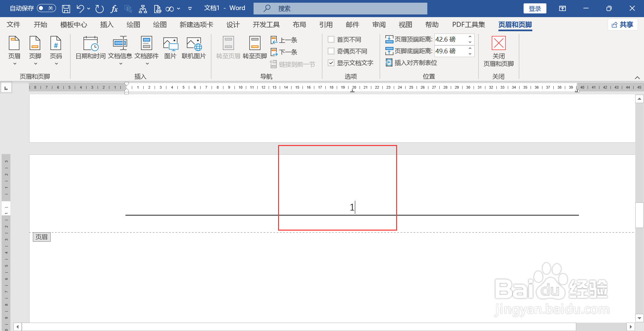Enable Different First Page (首页不同)
The image size is (644, 331).
click(331, 40)
